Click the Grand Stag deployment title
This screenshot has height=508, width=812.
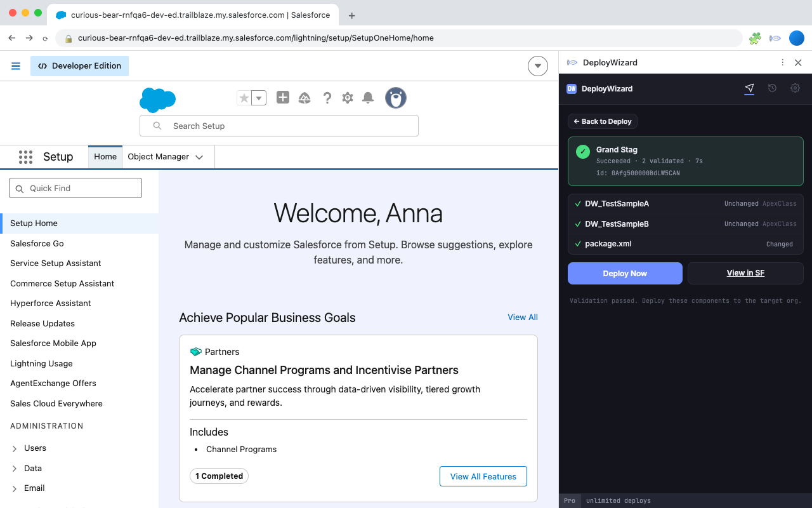617,150
